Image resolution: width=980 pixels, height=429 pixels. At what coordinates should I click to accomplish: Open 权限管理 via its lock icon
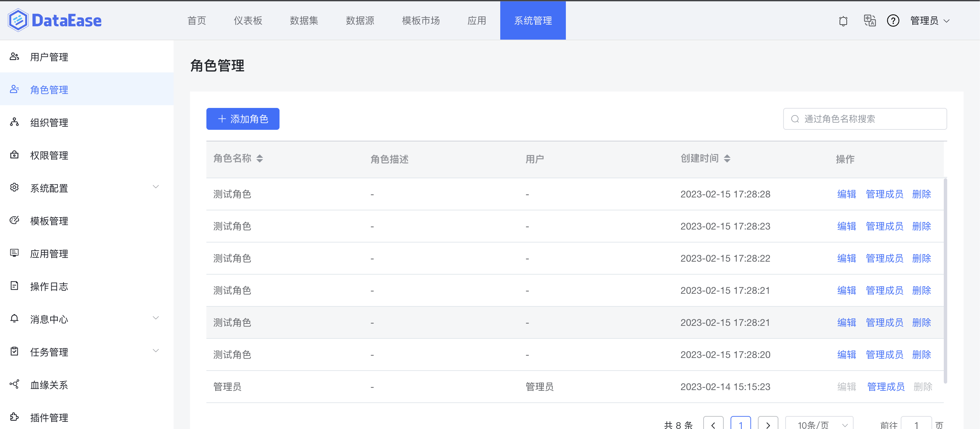pos(14,155)
